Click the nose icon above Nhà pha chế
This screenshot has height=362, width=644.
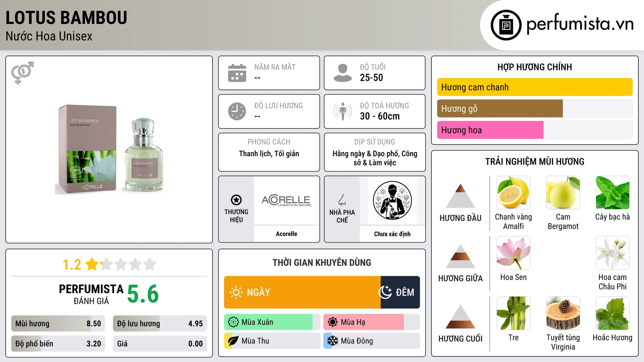click(x=342, y=200)
